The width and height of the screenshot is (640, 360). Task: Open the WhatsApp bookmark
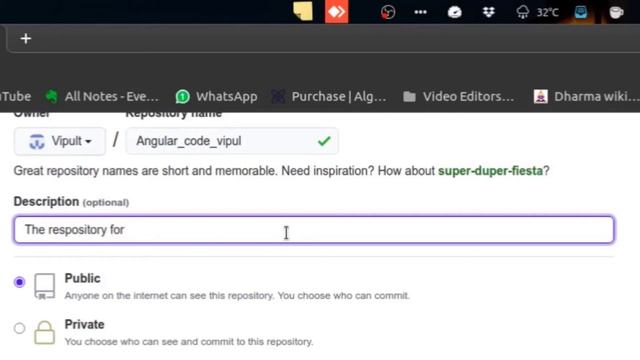click(x=217, y=96)
